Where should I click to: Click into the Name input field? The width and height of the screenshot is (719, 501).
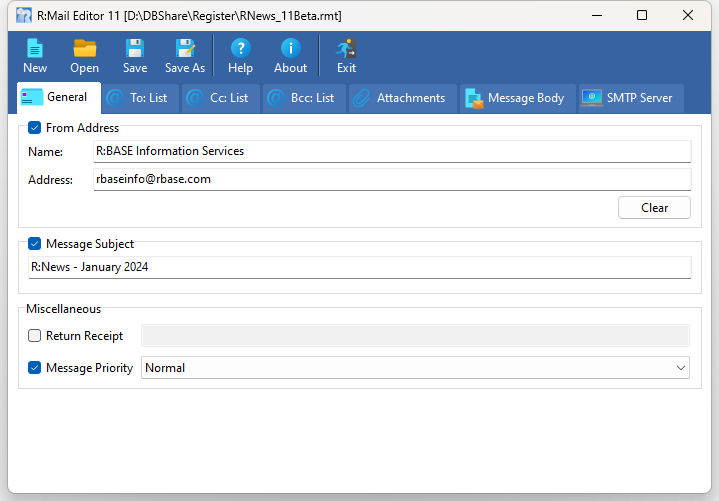coord(392,151)
